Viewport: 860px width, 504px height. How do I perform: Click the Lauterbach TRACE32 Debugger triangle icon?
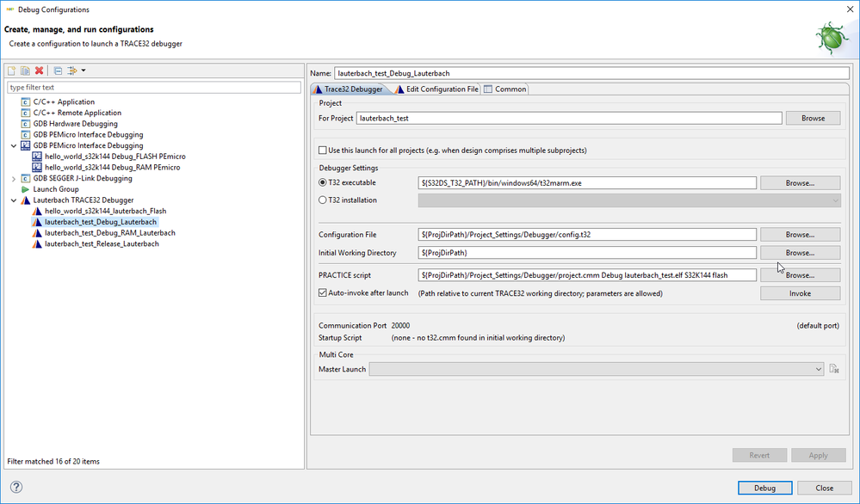click(x=25, y=200)
